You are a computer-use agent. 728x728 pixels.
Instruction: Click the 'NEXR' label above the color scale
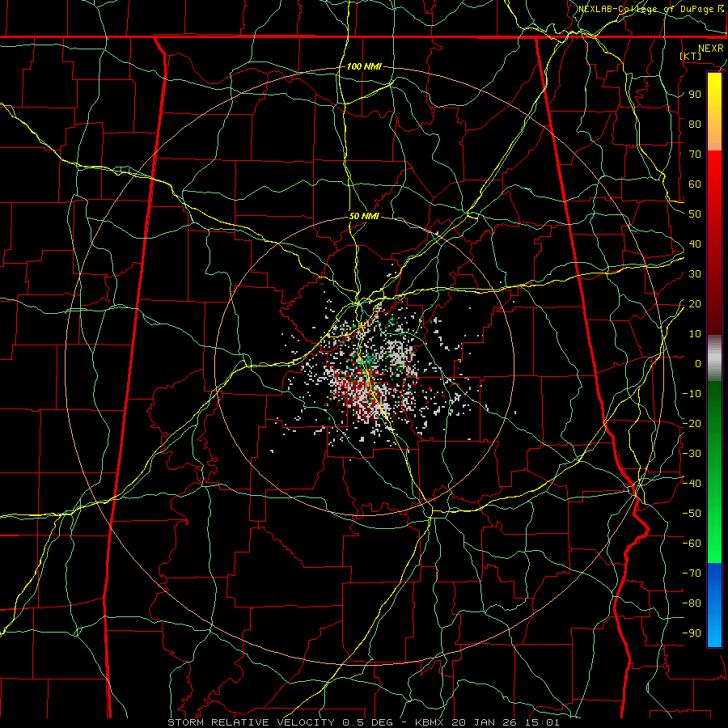click(x=710, y=49)
